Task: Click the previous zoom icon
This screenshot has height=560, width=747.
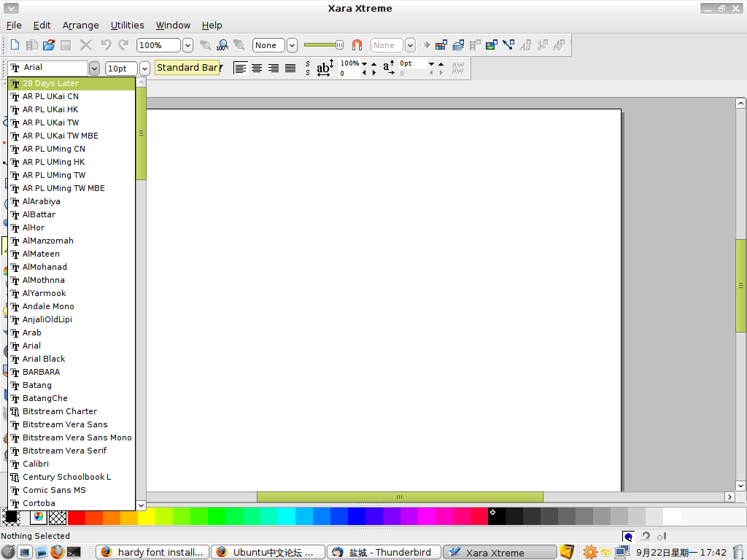Action: [205, 44]
